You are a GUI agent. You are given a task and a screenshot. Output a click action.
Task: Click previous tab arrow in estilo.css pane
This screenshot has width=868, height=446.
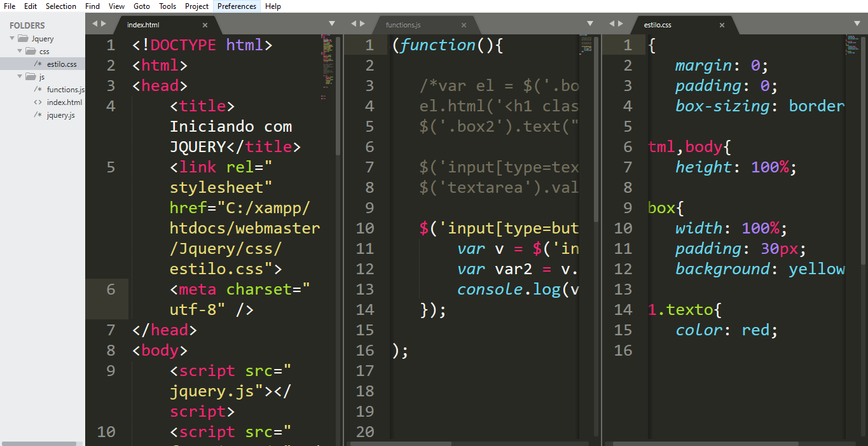click(612, 24)
